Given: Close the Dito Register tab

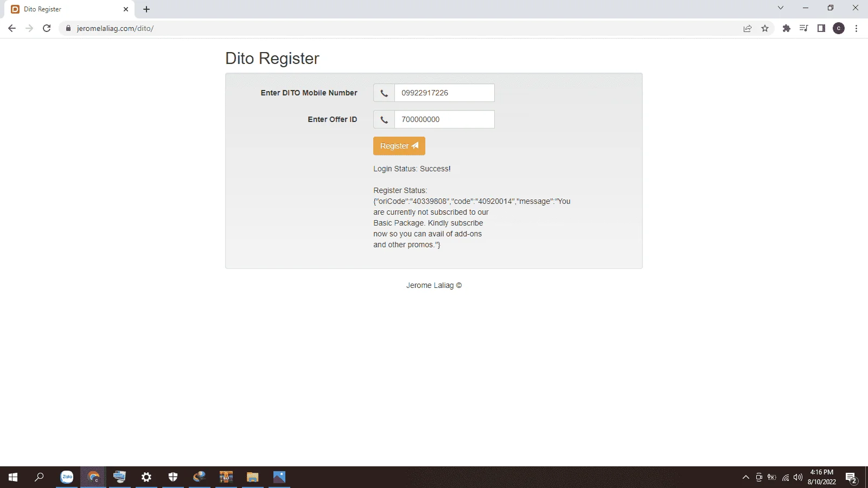Looking at the screenshot, I should pyautogui.click(x=126, y=9).
